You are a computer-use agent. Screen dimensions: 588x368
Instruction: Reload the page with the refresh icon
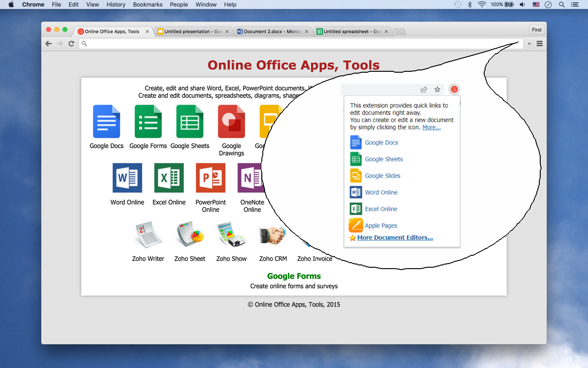coord(71,44)
